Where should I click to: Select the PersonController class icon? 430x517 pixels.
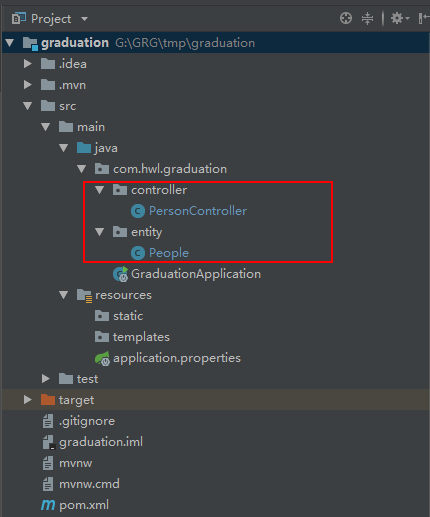(x=138, y=211)
